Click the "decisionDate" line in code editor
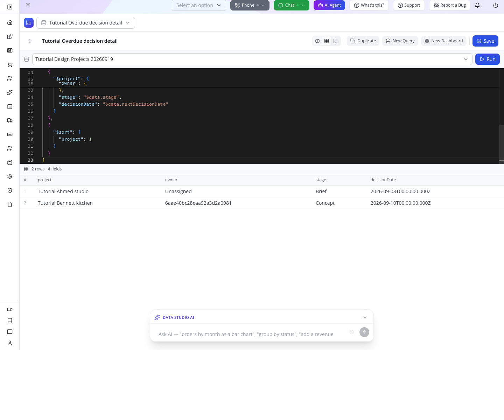Screen dimensions: 504x420 pyautogui.click(x=113, y=104)
